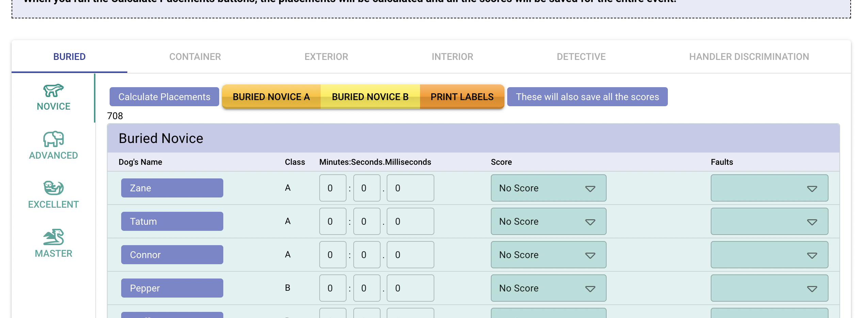Open the Score dropdown for Tatum
Viewport: 868px width, 318px height.
point(548,221)
